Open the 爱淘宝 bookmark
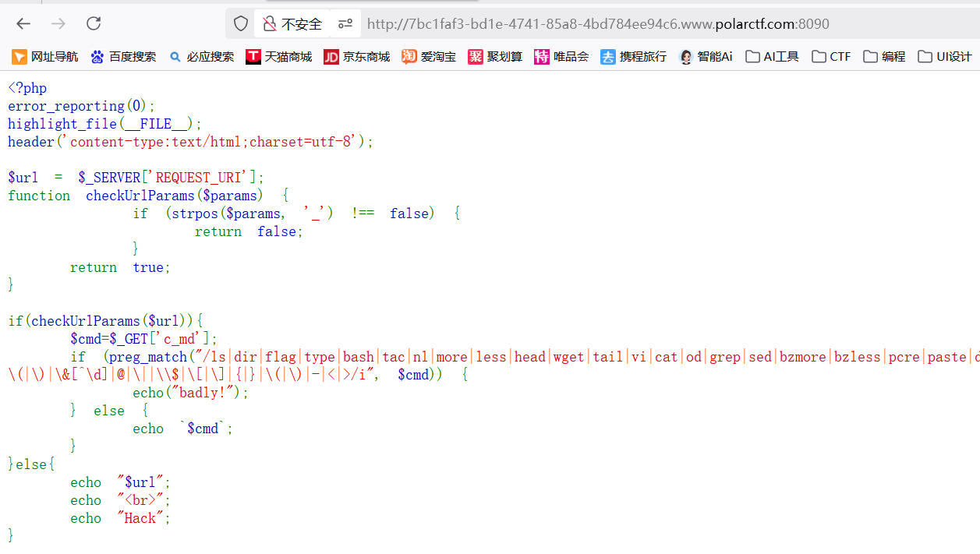This screenshot has height=554, width=980. (429, 56)
